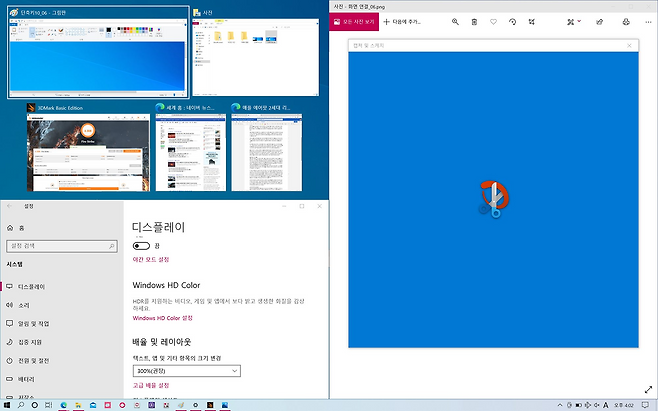Print the photo with the printer icon

pos(626,21)
